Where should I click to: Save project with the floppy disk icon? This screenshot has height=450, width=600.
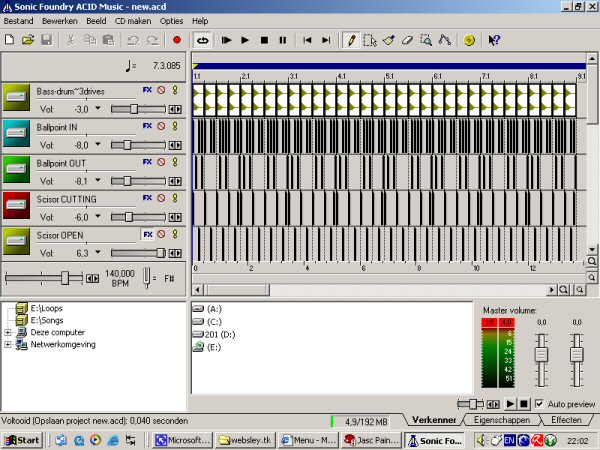pos(46,40)
